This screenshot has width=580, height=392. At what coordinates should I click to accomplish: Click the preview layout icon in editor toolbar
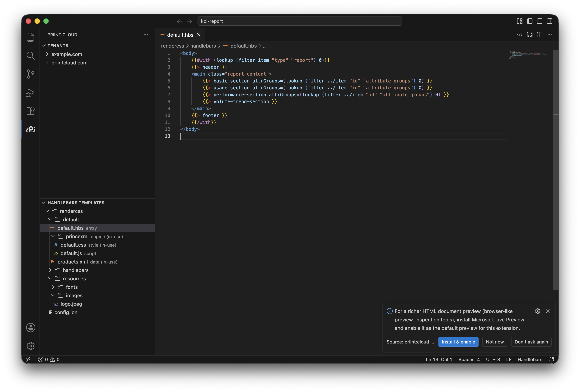click(530, 35)
